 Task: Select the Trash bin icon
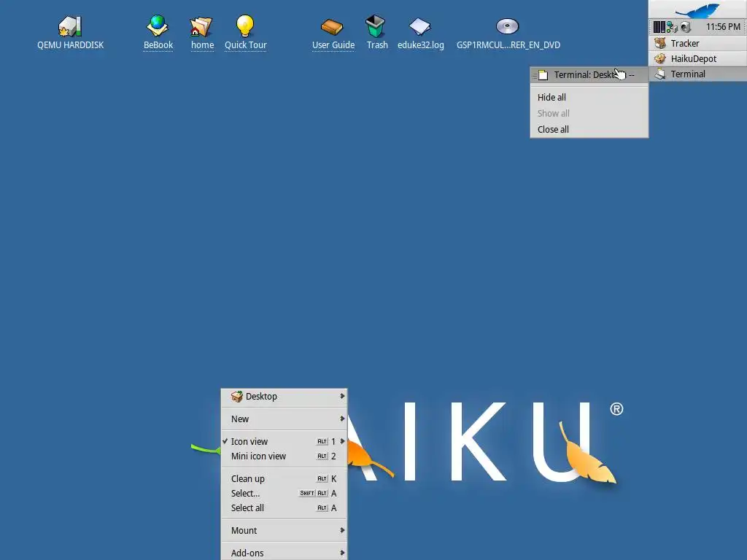376,26
